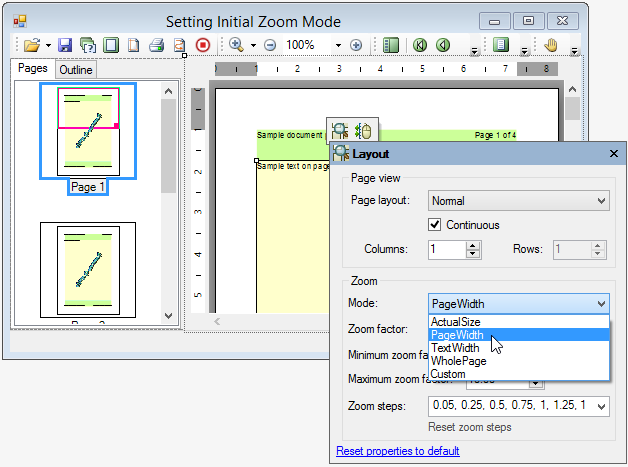
Task: Click the Open file folder icon
Action: click(x=31, y=45)
